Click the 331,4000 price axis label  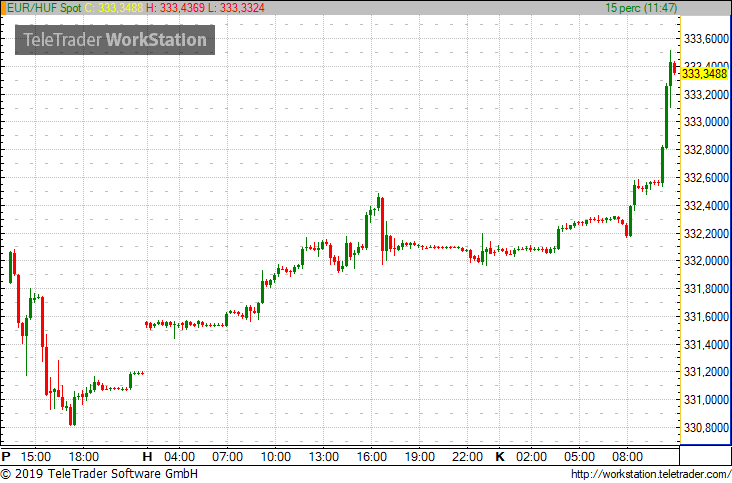coord(706,345)
